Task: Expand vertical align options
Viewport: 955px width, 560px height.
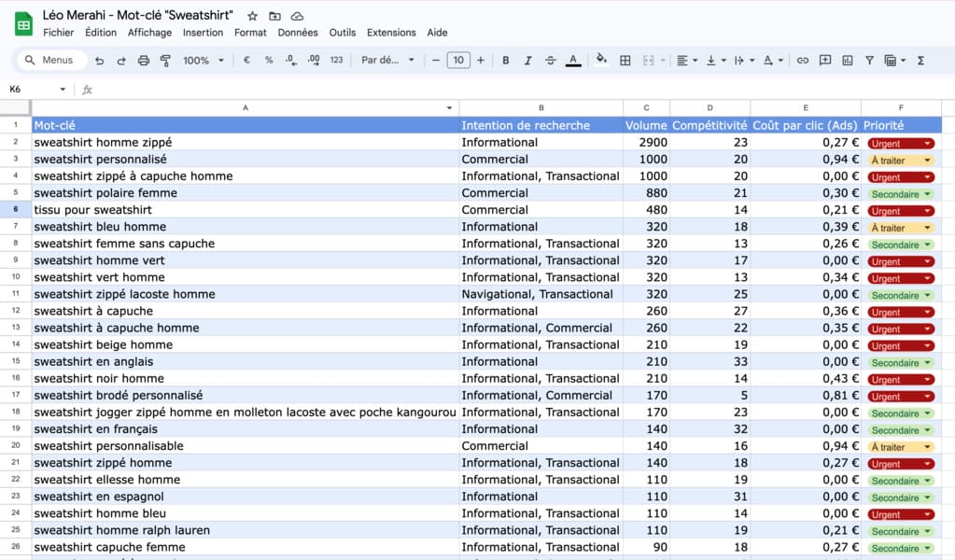Action: pos(723,61)
